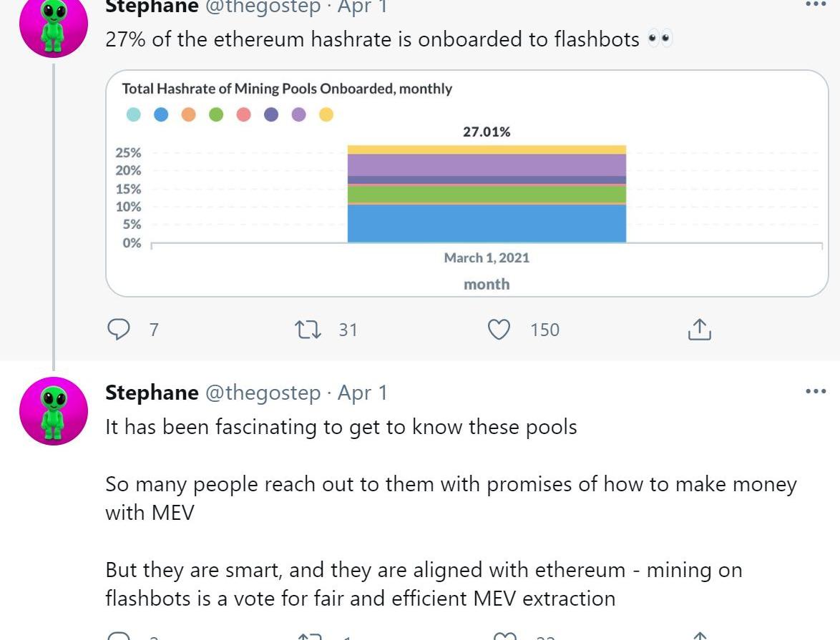
Task: Retweet the flashbots hashrate tweet
Action: click(308, 330)
